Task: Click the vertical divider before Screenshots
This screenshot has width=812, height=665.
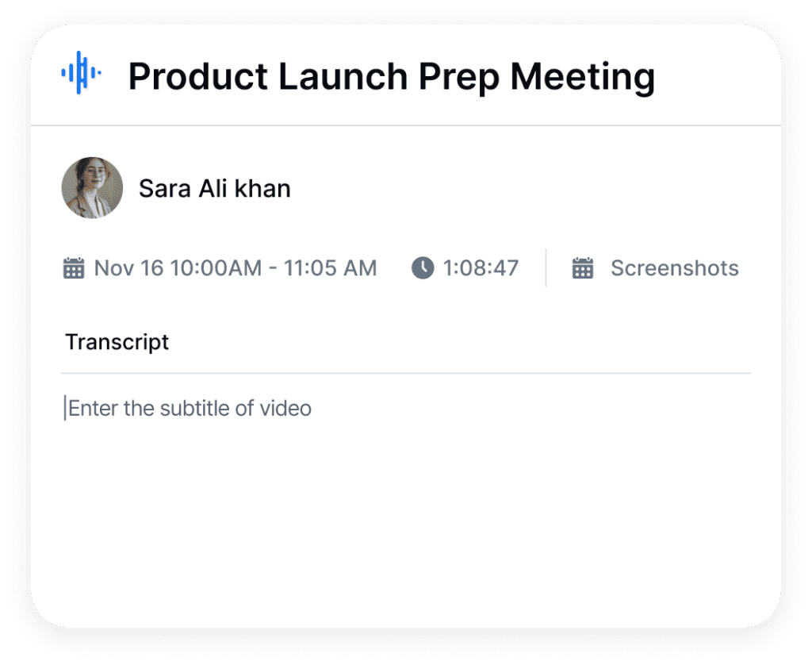Action: [546, 268]
